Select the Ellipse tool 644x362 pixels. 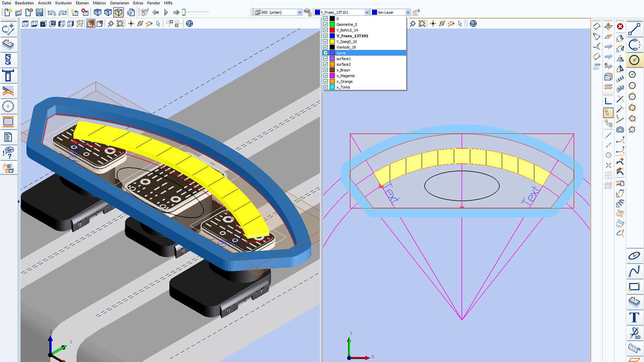634,256
